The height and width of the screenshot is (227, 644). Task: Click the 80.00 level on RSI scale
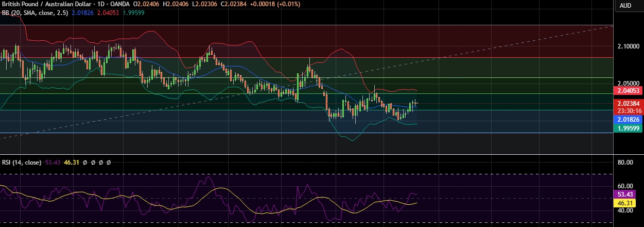[625, 162]
